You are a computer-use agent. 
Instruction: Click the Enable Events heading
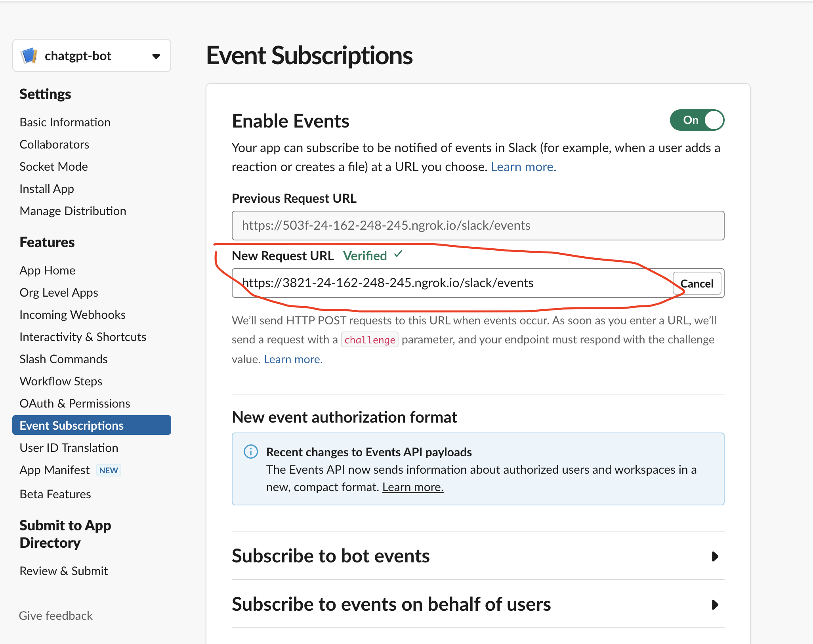coord(290,121)
